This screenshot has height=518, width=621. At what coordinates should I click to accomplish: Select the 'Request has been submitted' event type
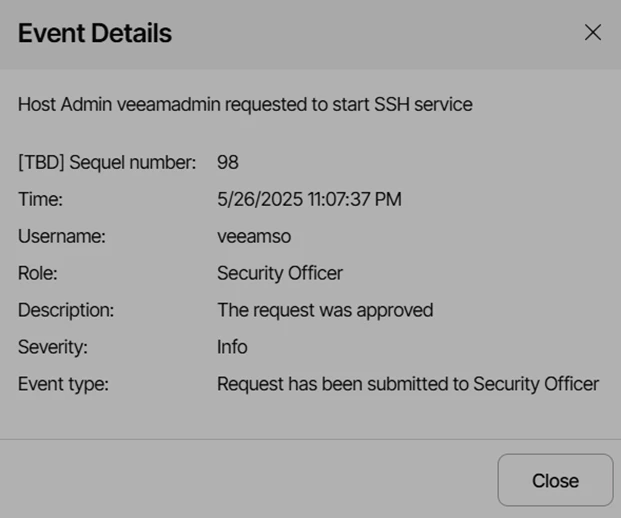coord(408,384)
